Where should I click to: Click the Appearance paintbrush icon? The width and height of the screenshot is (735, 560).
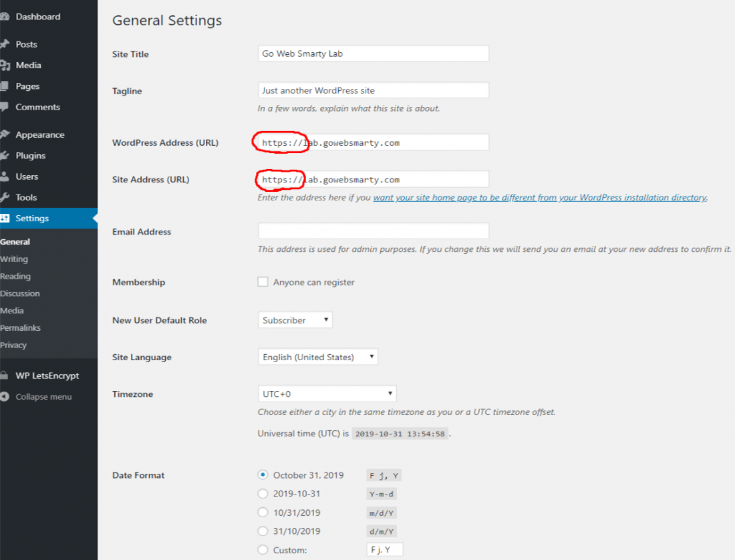point(4,134)
